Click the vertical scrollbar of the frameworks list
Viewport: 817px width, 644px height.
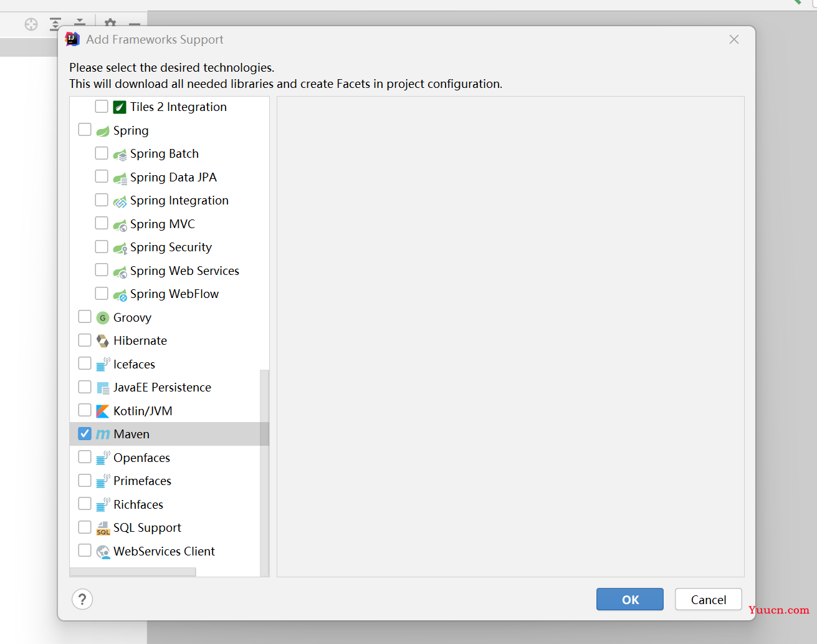[264, 473]
